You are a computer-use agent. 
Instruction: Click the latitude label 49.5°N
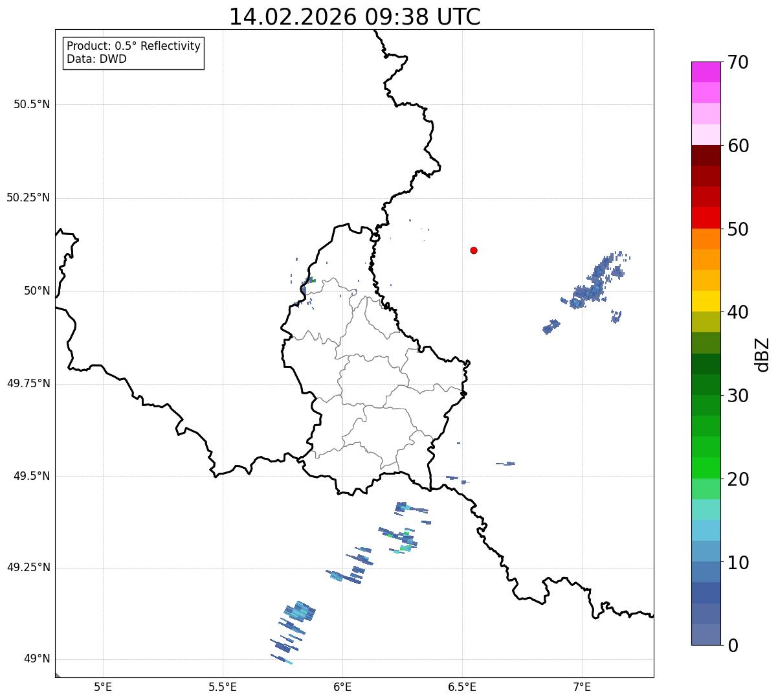tap(32, 476)
